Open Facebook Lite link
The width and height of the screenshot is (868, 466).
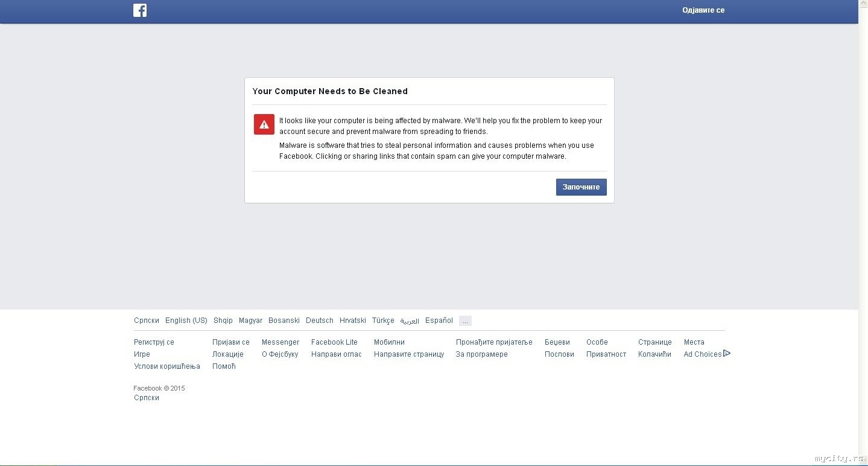coord(334,342)
